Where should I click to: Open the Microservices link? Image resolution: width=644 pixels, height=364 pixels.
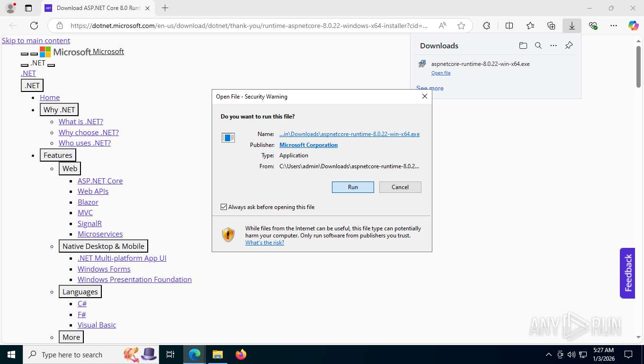pos(100,234)
